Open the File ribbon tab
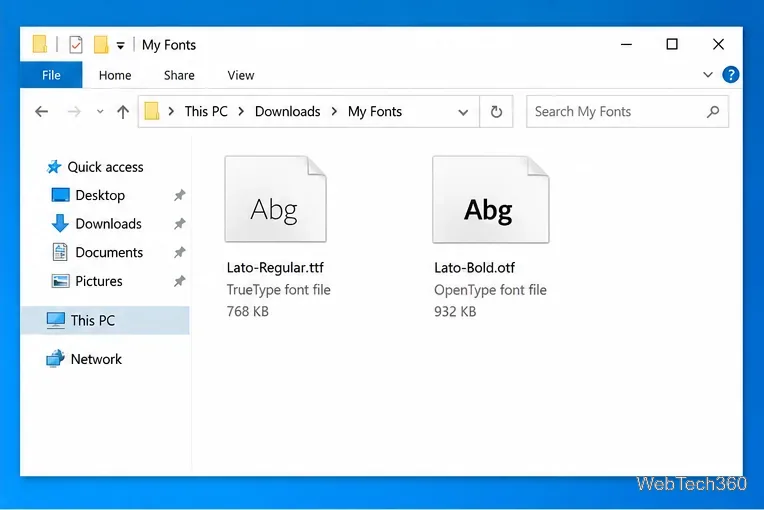Image resolution: width=764 pixels, height=510 pixels. (51, 75)
